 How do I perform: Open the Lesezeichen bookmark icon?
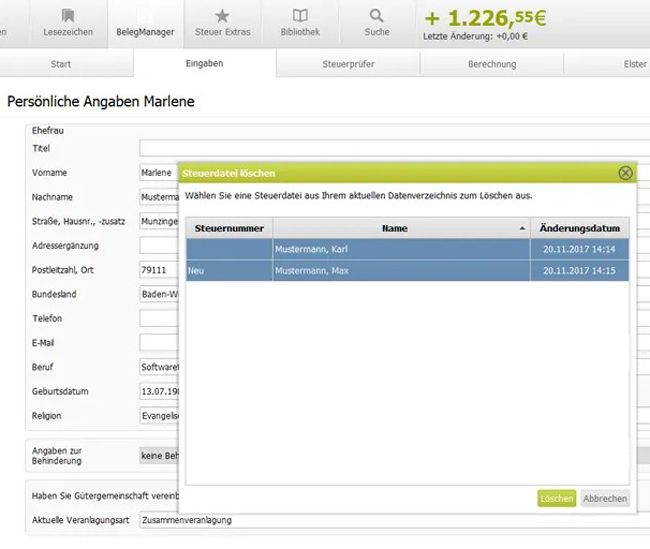[x=68, y=16]
